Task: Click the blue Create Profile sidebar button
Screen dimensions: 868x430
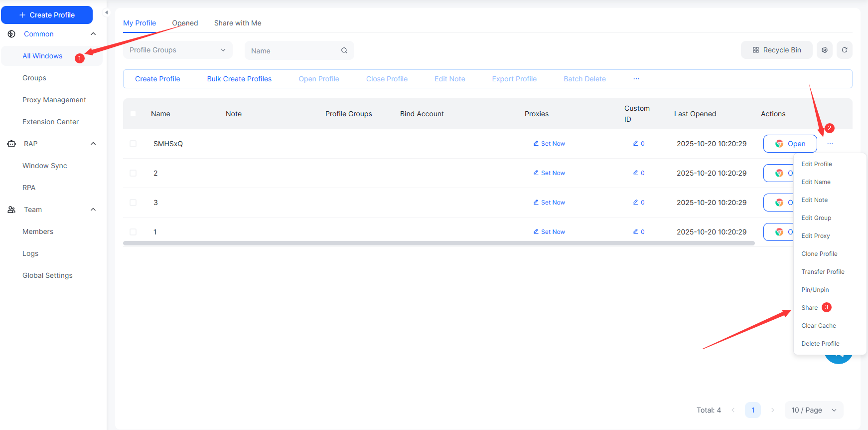Action: coord(47,15)
